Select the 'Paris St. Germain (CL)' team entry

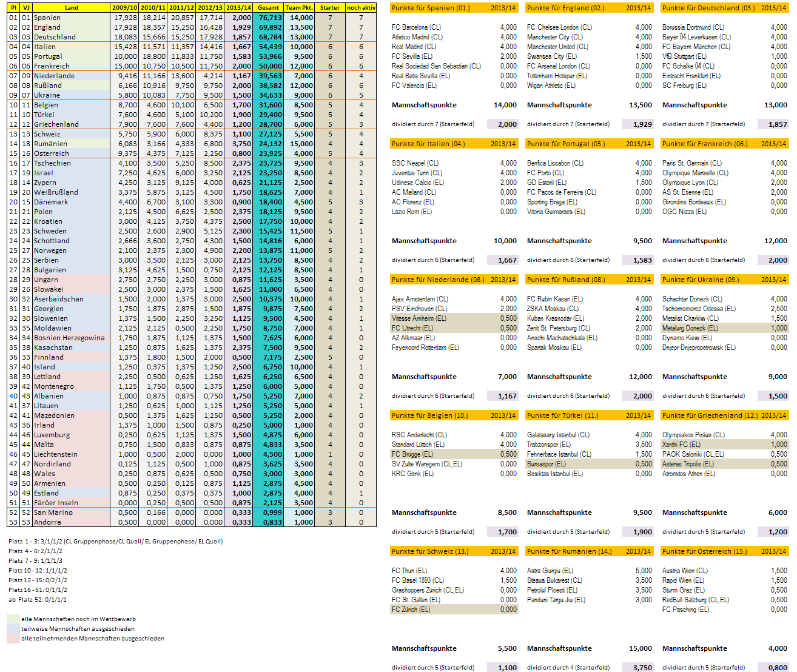[x=692, y=163]
